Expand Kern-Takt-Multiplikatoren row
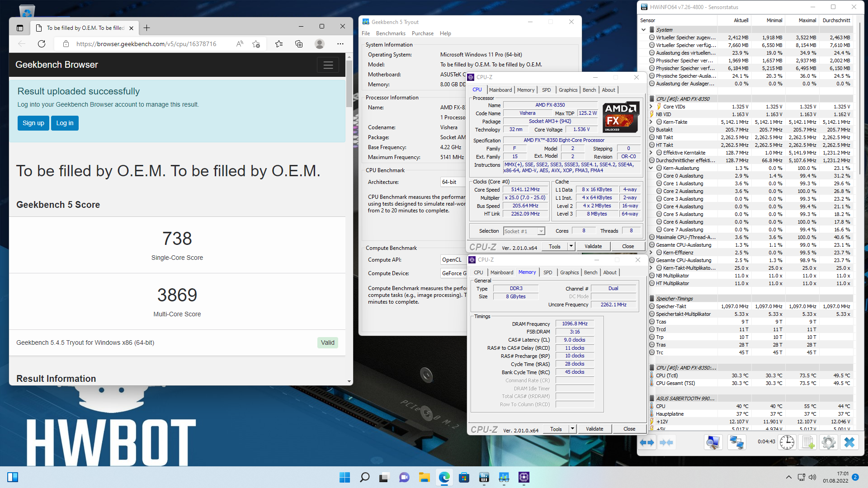Image resolution: width=868 pixels, height=488 pixels. tap(651, 268)
